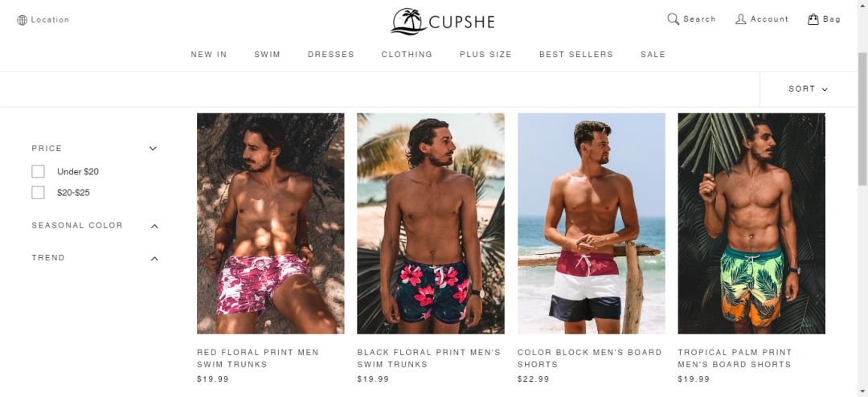This screenshot has width=868, height=397.
Task: Expand the Seasonal Color filter
Action: pyautogui.click(x=154, y=226)
